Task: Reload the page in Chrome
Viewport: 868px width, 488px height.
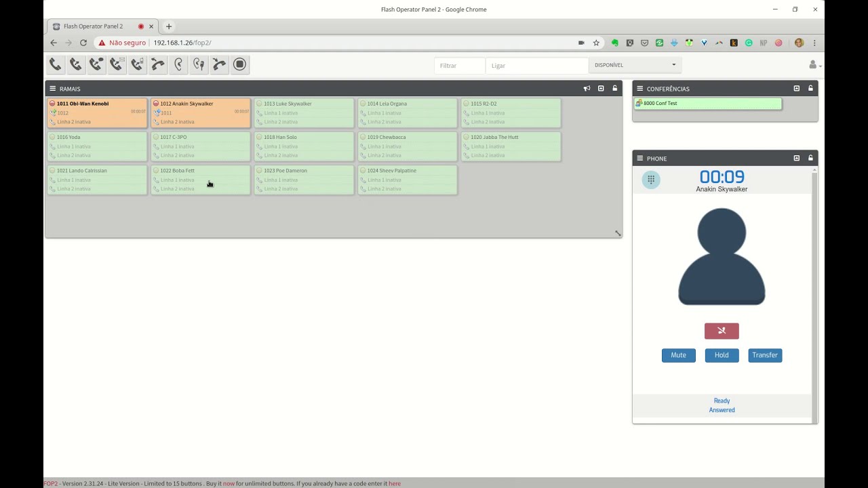Action: click(x=83, y=43)
